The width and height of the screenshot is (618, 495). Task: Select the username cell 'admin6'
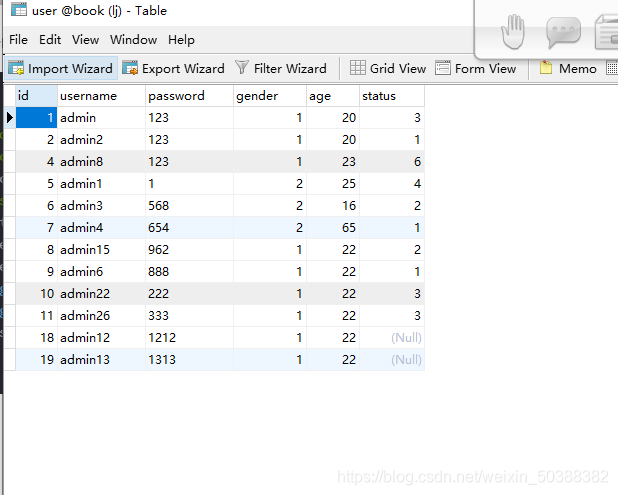(101, 272)
